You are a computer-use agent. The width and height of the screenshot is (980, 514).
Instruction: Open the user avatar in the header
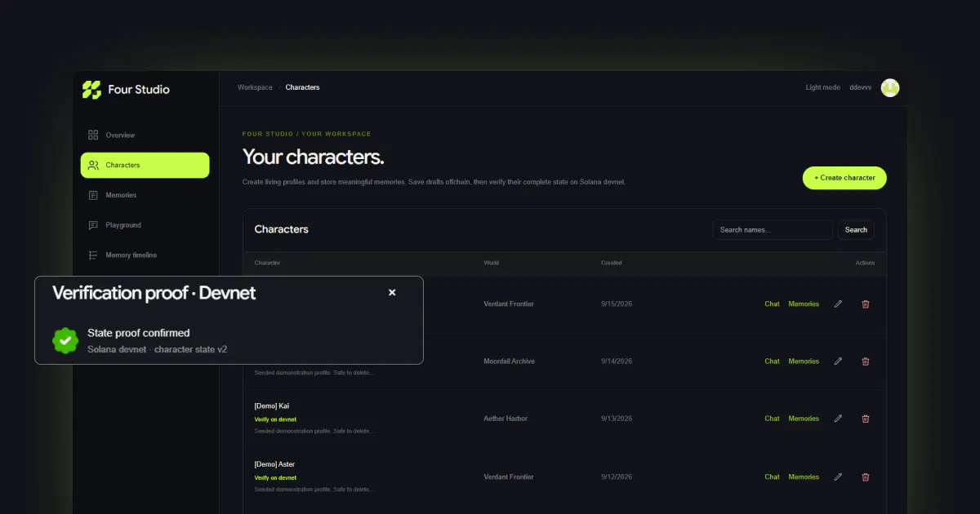pyautogui.click(x=890, y=87)
